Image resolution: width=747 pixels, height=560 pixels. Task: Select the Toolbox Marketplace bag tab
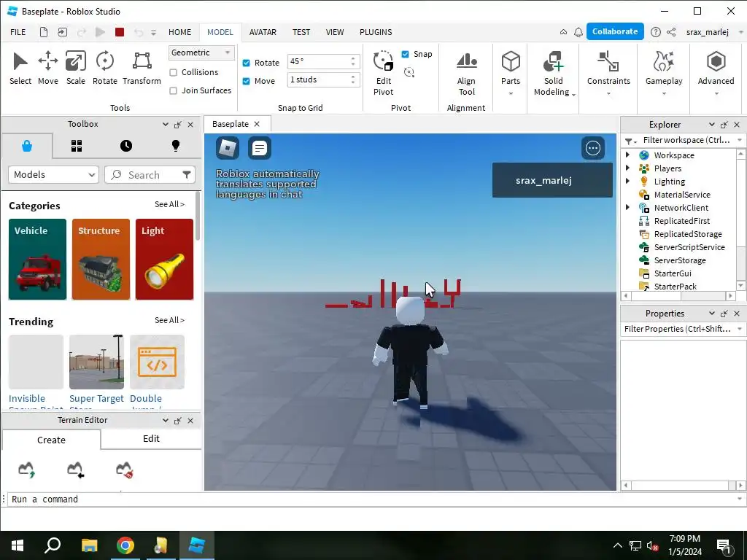point(27,146)
